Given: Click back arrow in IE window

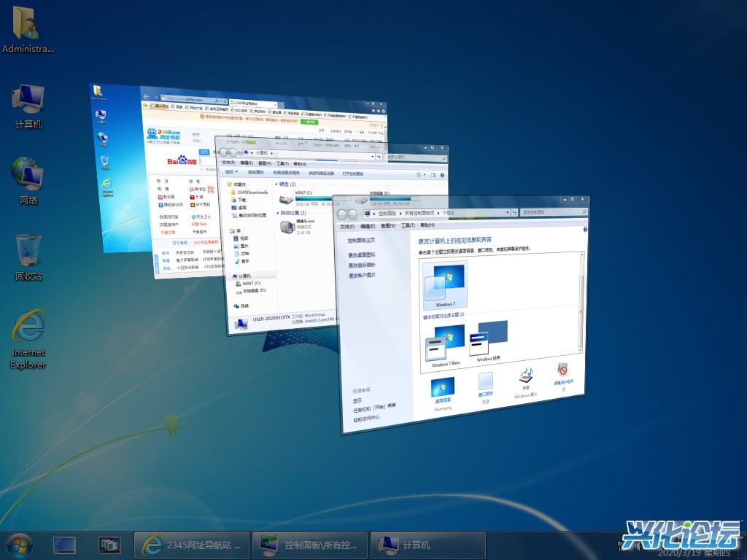Looking at the screenshot, I should point(147,97).
